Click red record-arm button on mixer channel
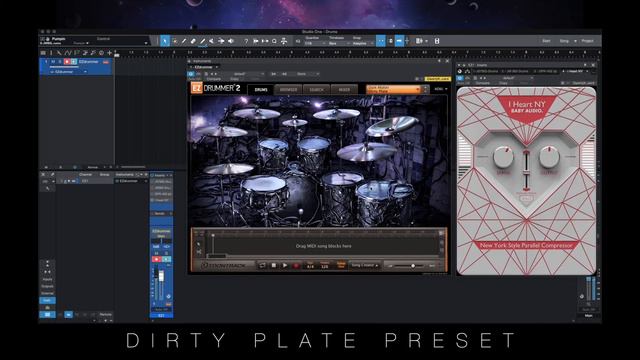 click(x=156, y=259)
